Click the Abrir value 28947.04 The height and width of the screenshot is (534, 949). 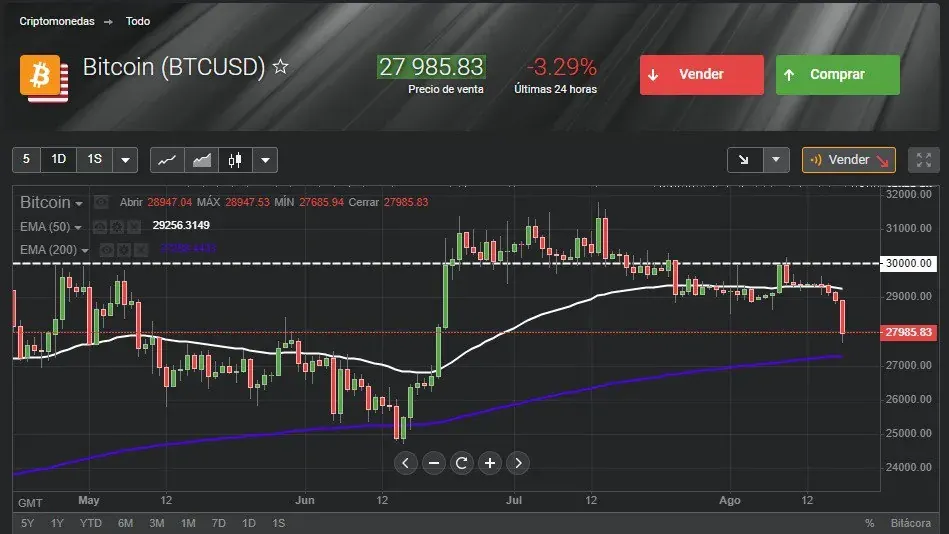point(169,202)
